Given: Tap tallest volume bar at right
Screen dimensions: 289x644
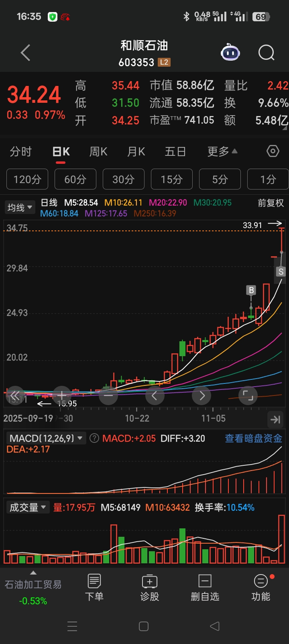Looking at the screenshot, I should pos(281,539).
